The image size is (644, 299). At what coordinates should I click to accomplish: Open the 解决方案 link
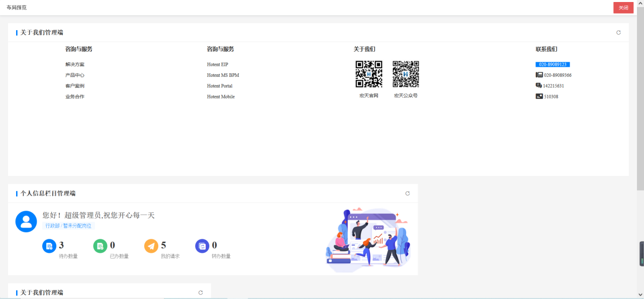(x=75, y=64)
